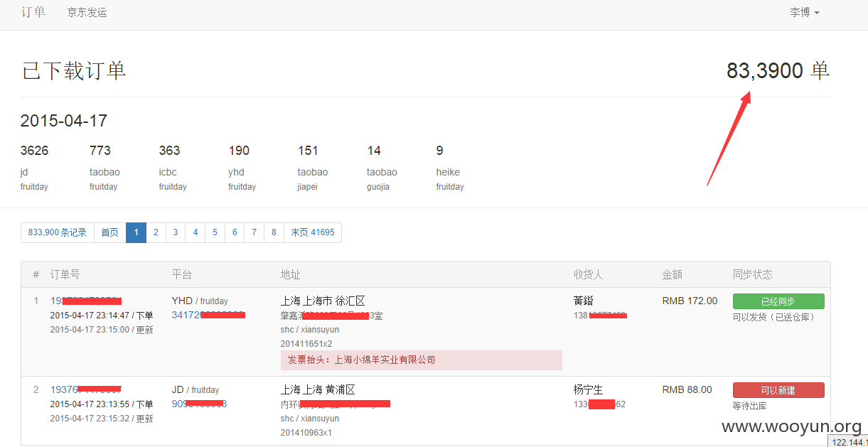
Task: Open the JD platform order ID link
Action: [199, 403]
